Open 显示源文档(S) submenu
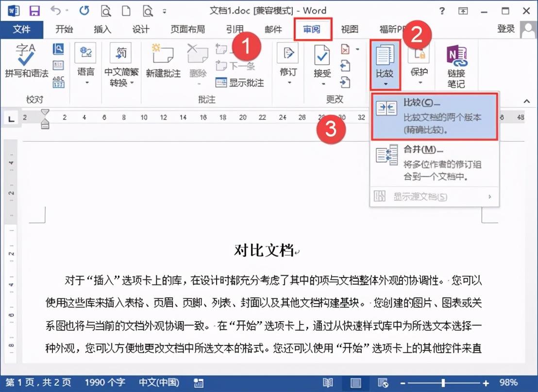The height and width of the screenshot is (392, 538). [435, 197]
